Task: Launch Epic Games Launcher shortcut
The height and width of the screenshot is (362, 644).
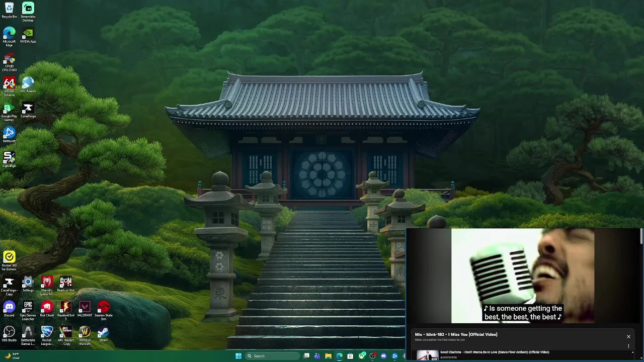Action: pyautogui.click(x=28, y=311)
